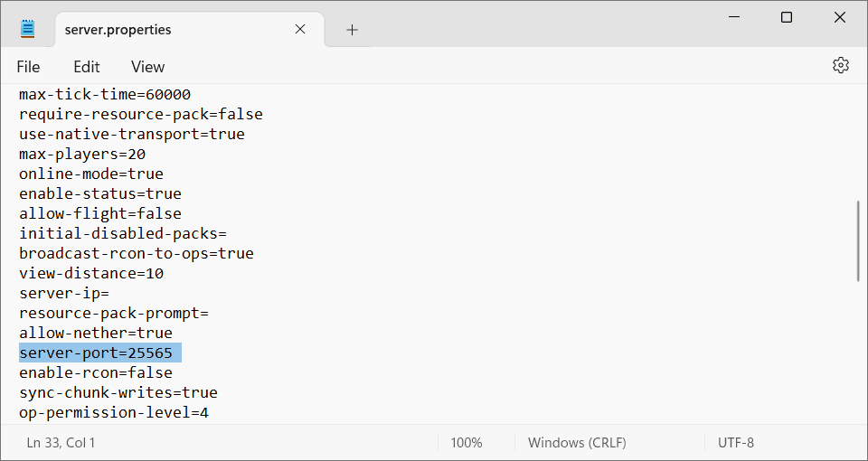Image resolution: width=868 pixels, height=461 pixels.
Task: Click the UTF-8 encoding indicator
Action: 735,443
